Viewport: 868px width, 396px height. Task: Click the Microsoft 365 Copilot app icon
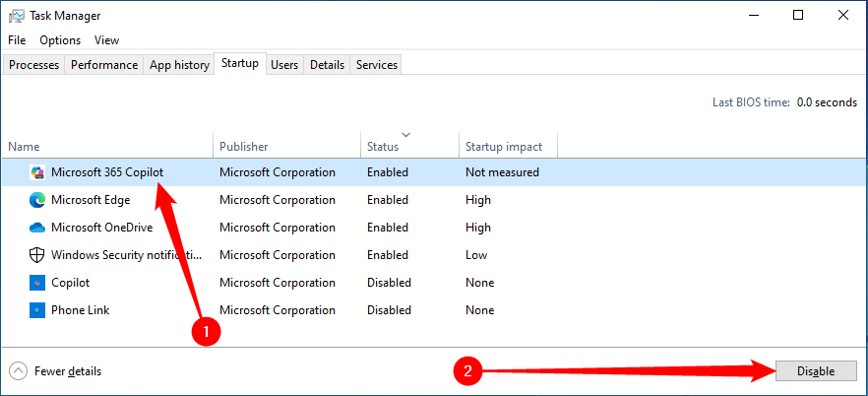pos(37,172)
